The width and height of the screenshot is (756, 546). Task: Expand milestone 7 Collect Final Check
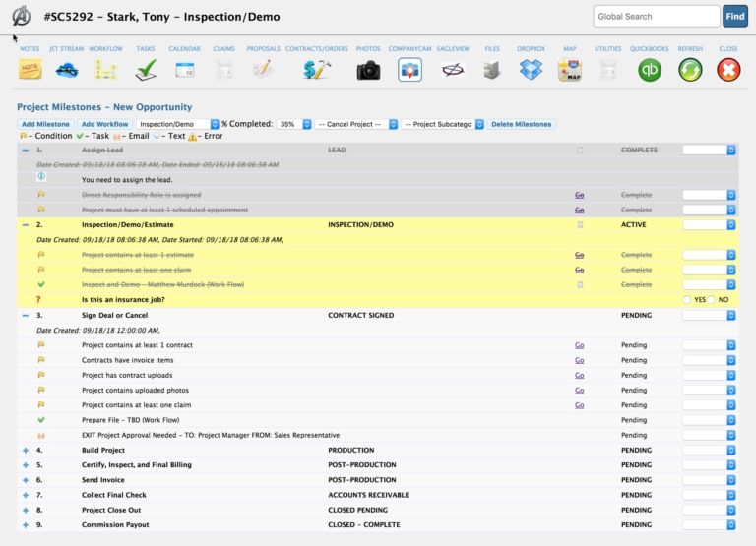tap(26, 495)
